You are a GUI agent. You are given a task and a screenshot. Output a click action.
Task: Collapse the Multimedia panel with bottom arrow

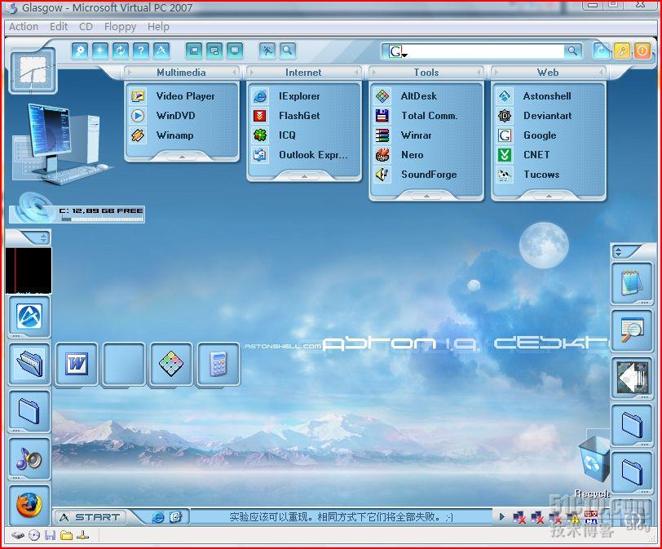182,157
